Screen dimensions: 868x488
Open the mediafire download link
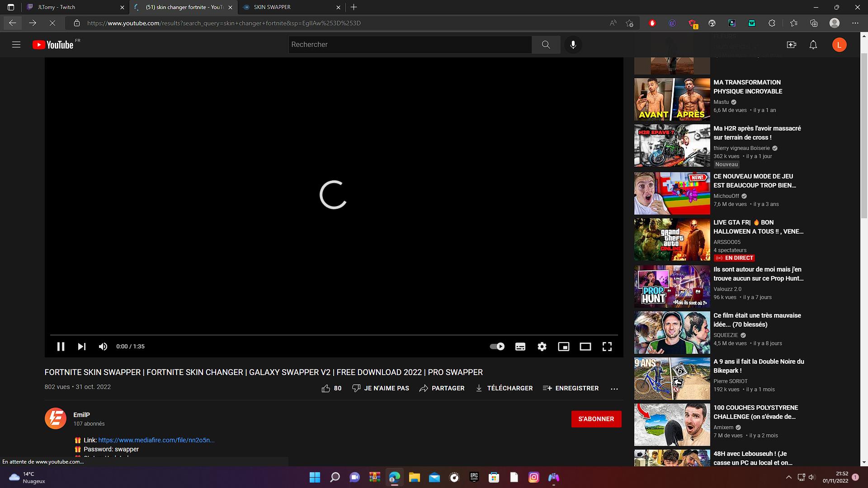(x=156, y=440)
